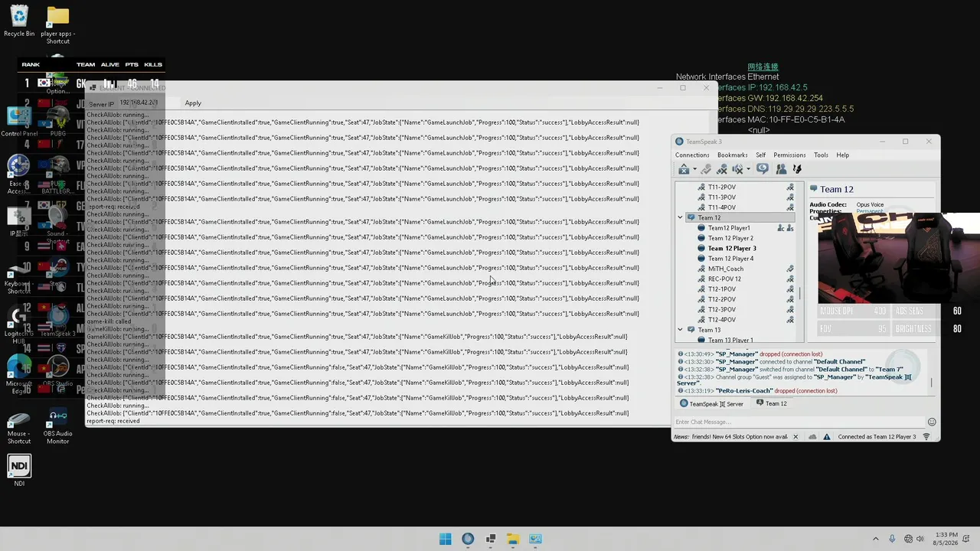980x551 pixels.
Task: Dismiss the TeamSpeak news ticker
Action: click(x=795, y=437)
